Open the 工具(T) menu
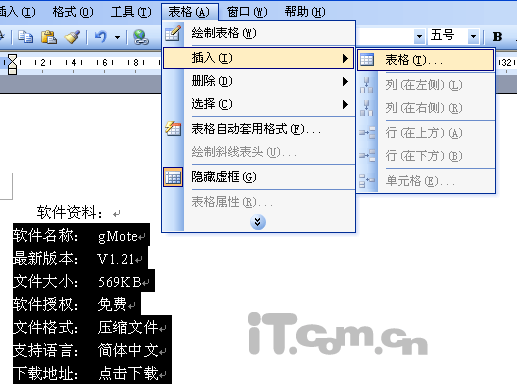This screenshot has width=517, height=384. click(131, 12)
